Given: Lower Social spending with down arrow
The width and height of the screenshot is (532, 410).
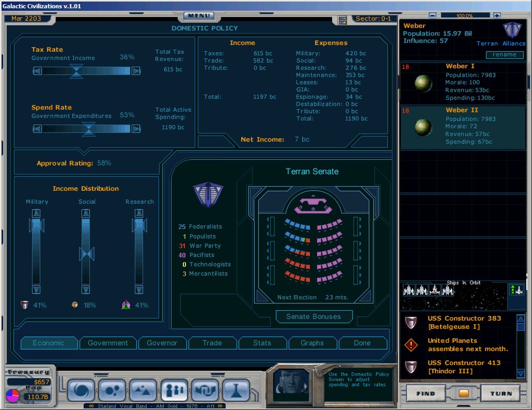Looking at the screenshot, I should point(86,290).
